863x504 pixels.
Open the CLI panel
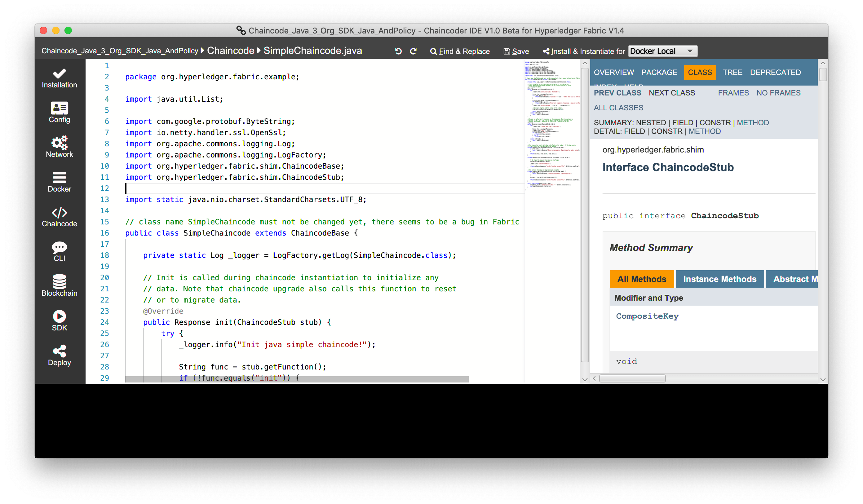click(x=59, y=252)
